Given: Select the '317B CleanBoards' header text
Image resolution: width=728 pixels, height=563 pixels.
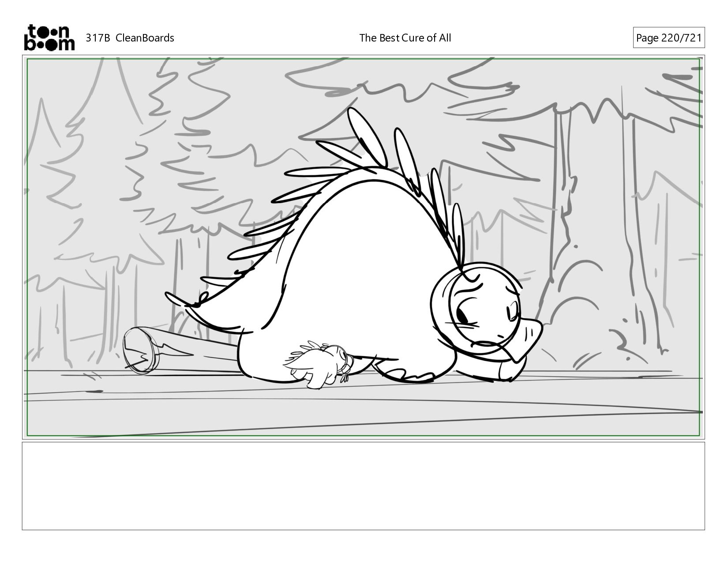Looking at the screenshot, I should tap(130, 38).
